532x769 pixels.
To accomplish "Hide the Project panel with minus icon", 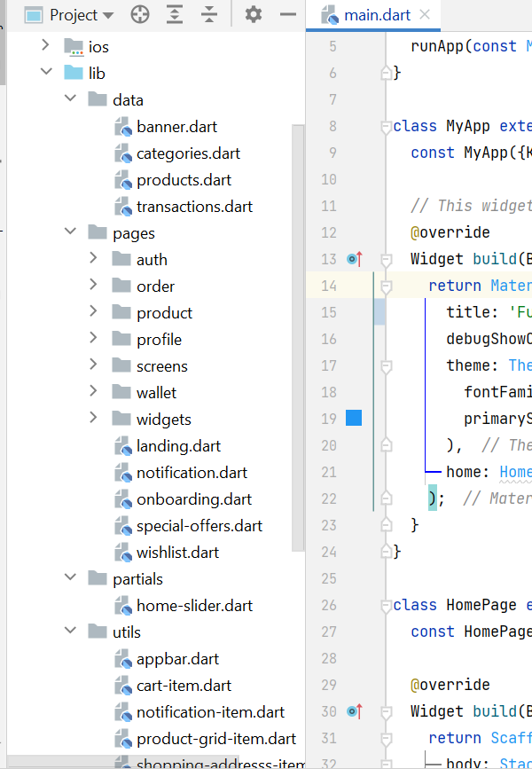I will [288, 15].
